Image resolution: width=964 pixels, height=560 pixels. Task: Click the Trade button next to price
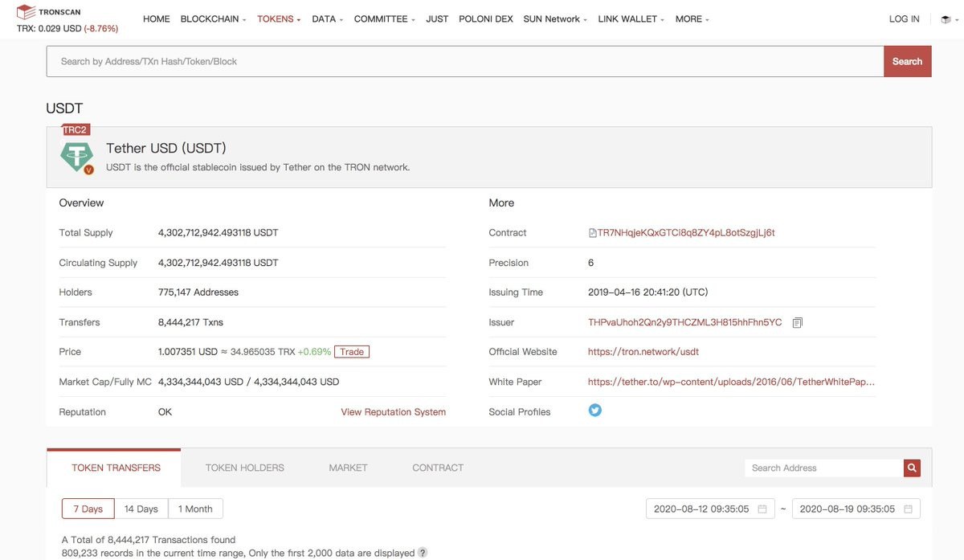[x=352, y=352]
